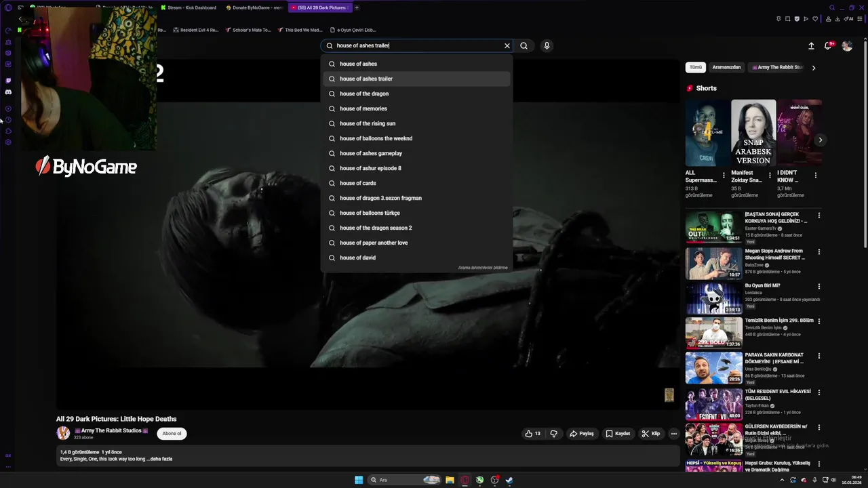The image size is (868, 488).
Task: Choose suggestion house of the dragon
Action: pyautogui.click(x=416, y=94)
